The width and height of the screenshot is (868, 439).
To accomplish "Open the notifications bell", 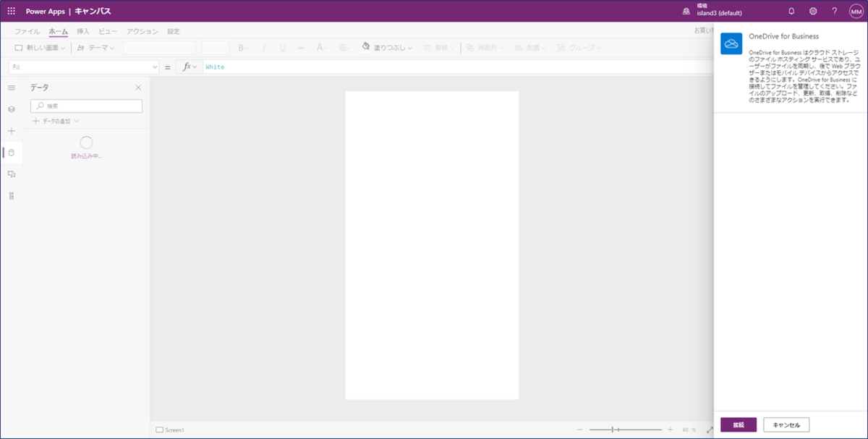I will (791, 12).
